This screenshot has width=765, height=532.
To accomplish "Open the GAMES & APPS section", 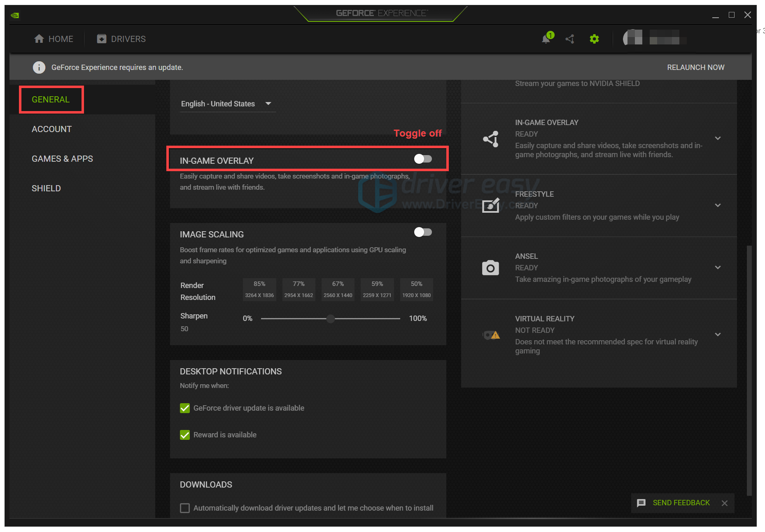I will click(x=62, y=158).
